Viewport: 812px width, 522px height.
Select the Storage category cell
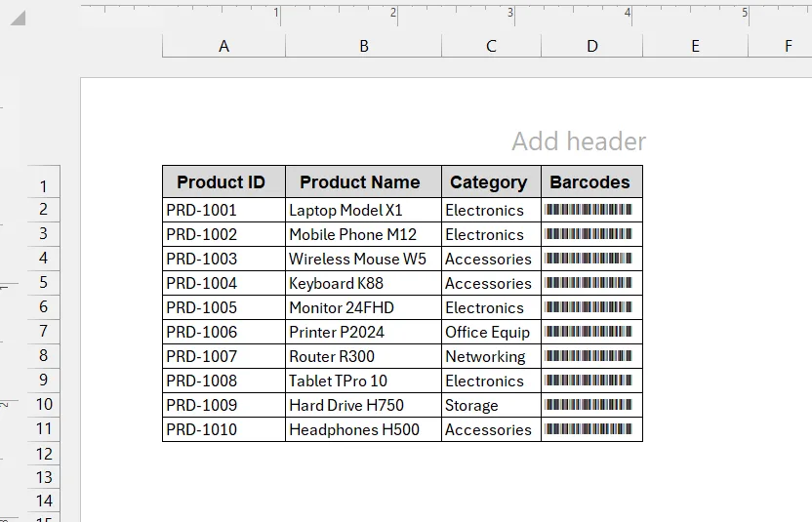492,405
